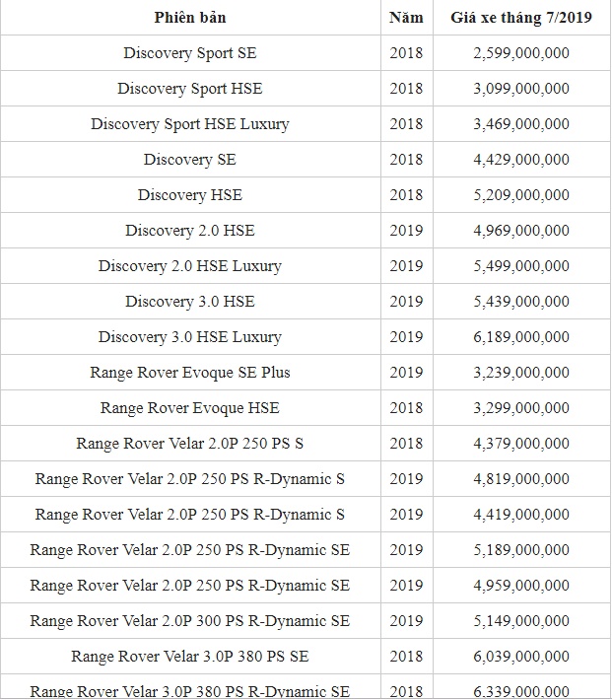Select the price 4,419,000,000

pos(521,515)
